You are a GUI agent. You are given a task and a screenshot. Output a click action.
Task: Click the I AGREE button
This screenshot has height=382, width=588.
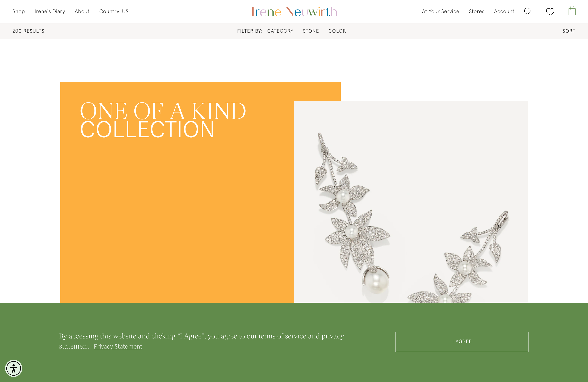tap(462, 342)
